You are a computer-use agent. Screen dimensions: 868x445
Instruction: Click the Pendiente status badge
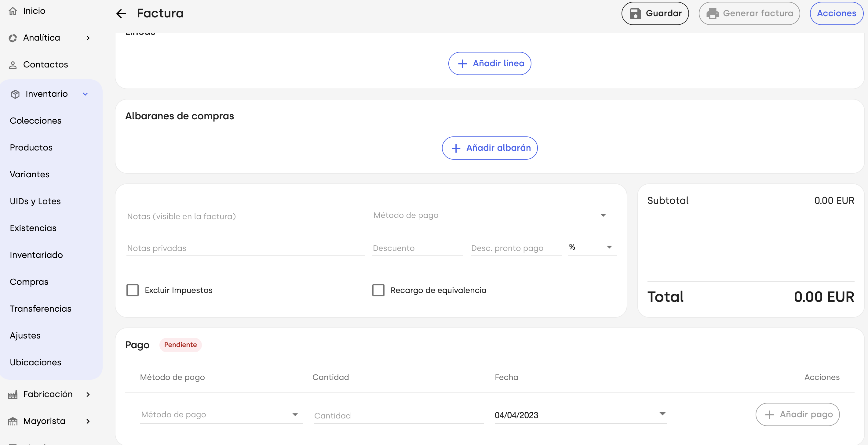(181, 345)
